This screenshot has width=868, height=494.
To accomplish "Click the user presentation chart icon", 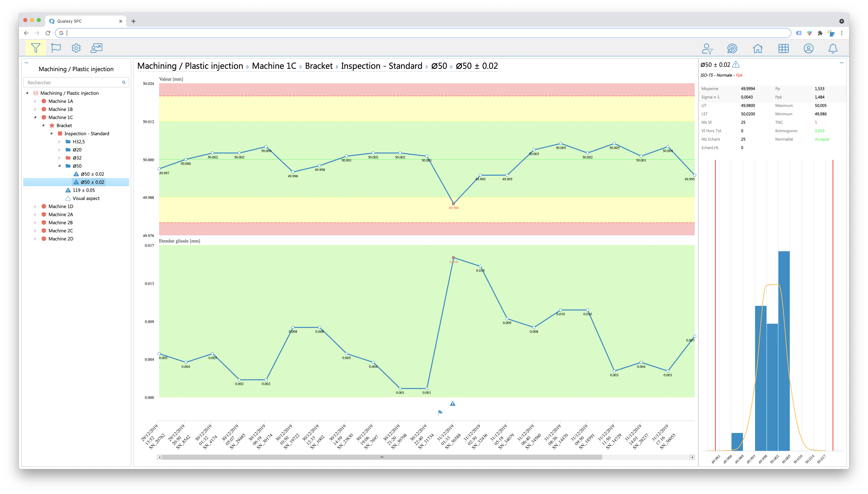I will pos(97,48).
